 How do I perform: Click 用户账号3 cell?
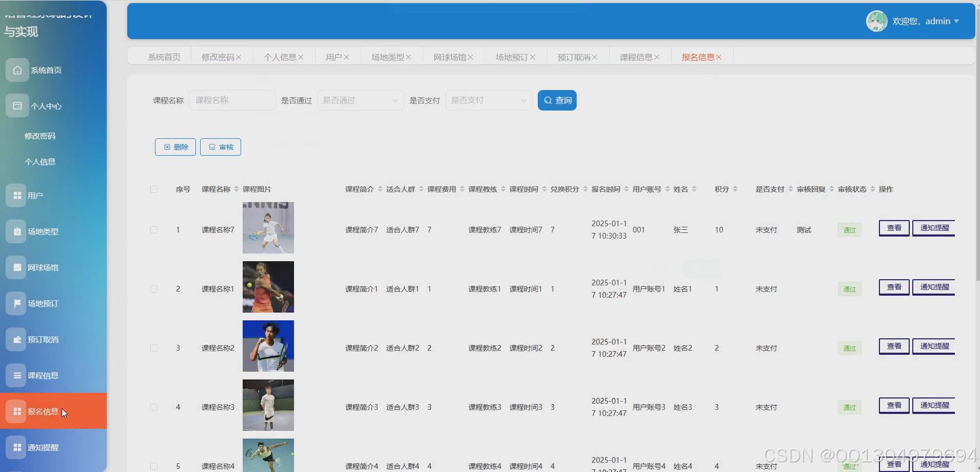(x=649, y=407)
